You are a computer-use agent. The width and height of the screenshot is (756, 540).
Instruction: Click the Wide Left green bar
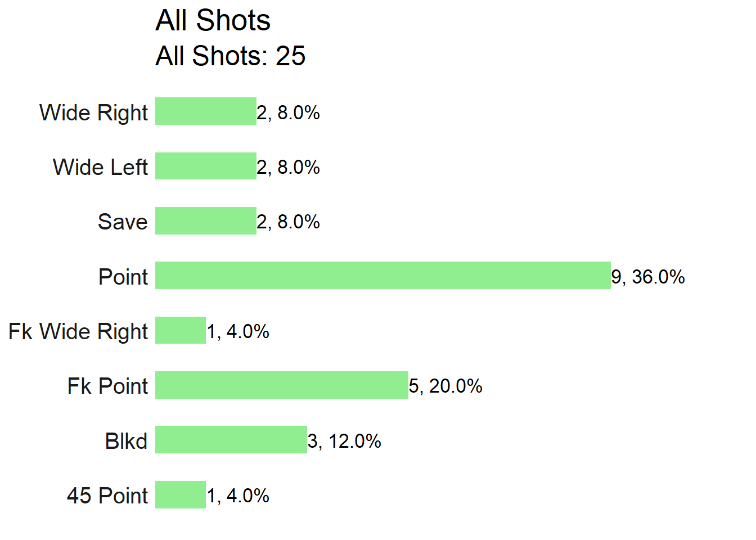[206, 166]
